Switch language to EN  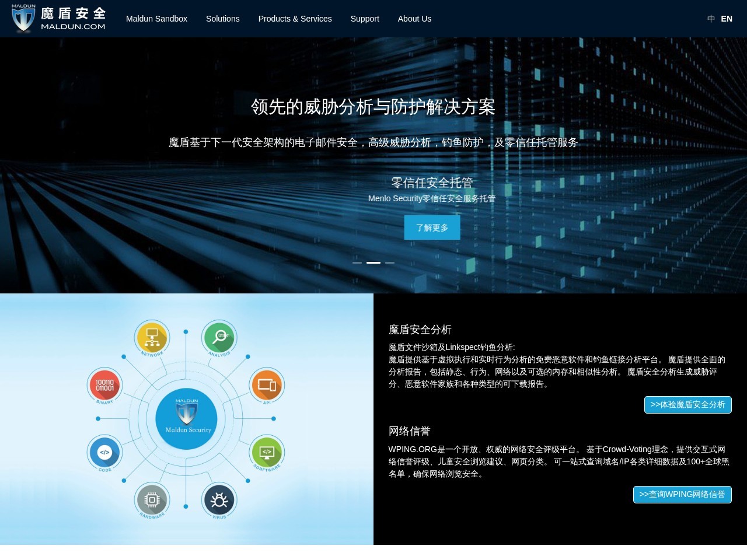727,19
